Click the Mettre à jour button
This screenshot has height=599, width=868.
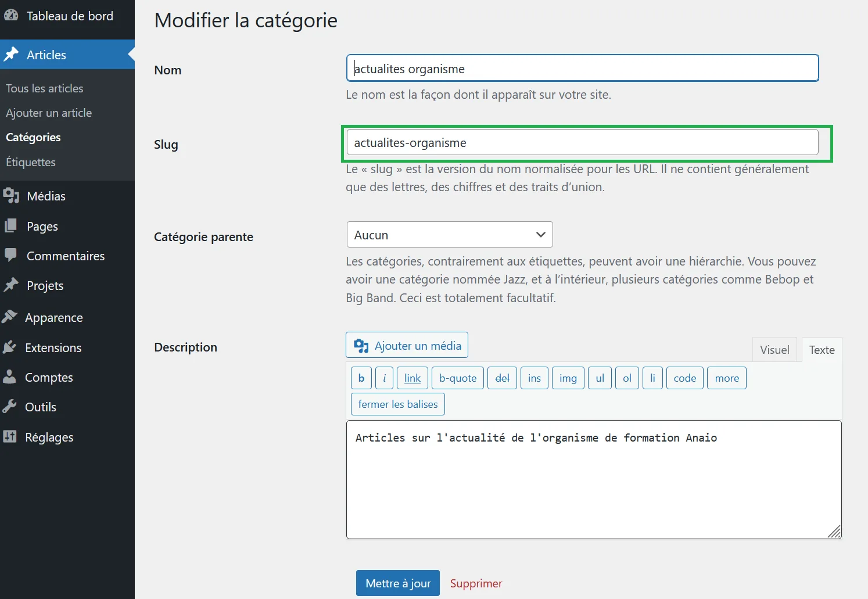(397, 583)
